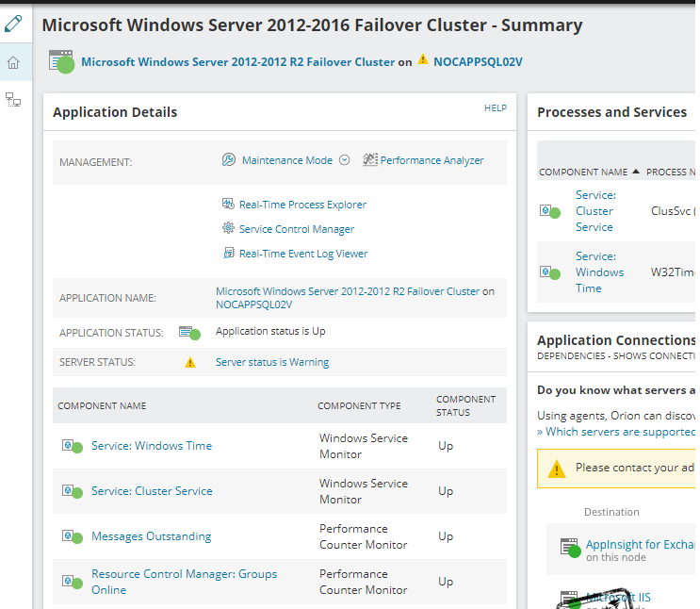The height and width of the screenshot is (609, 700).
Task: Open Service Control Manager link
Action: (297, 229)
